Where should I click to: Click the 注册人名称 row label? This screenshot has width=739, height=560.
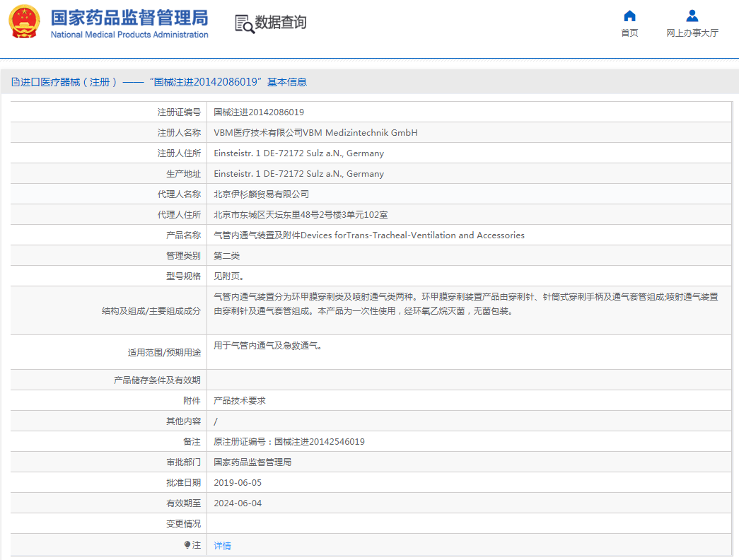click(x=179, y=132)
